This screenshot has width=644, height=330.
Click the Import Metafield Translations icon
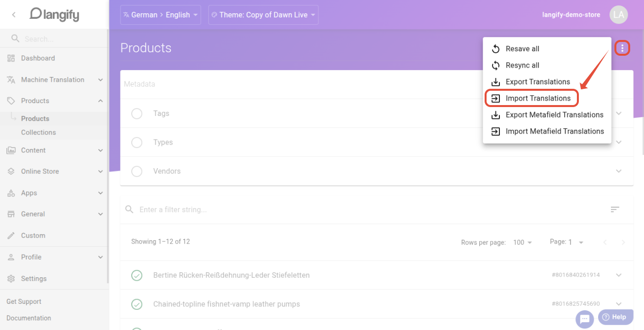pyautogui.click(x=496, y=131)
